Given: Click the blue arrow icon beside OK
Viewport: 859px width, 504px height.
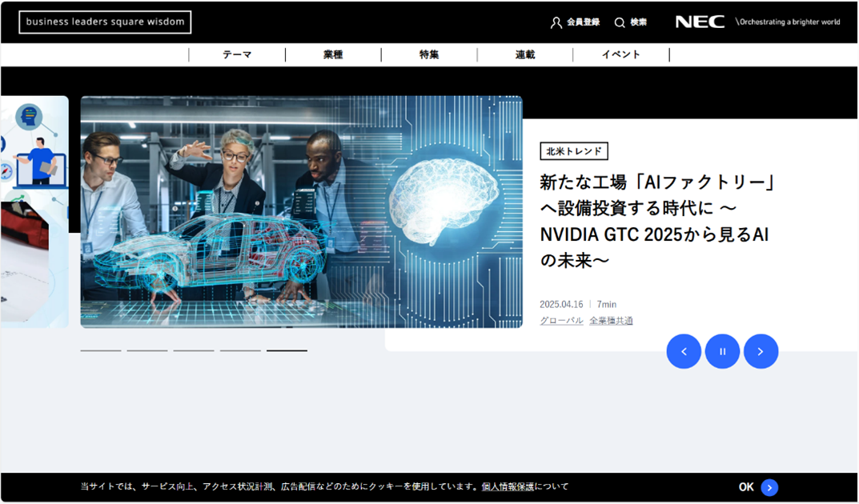Looking at the screenshot, I should click(x=769, y=487).
